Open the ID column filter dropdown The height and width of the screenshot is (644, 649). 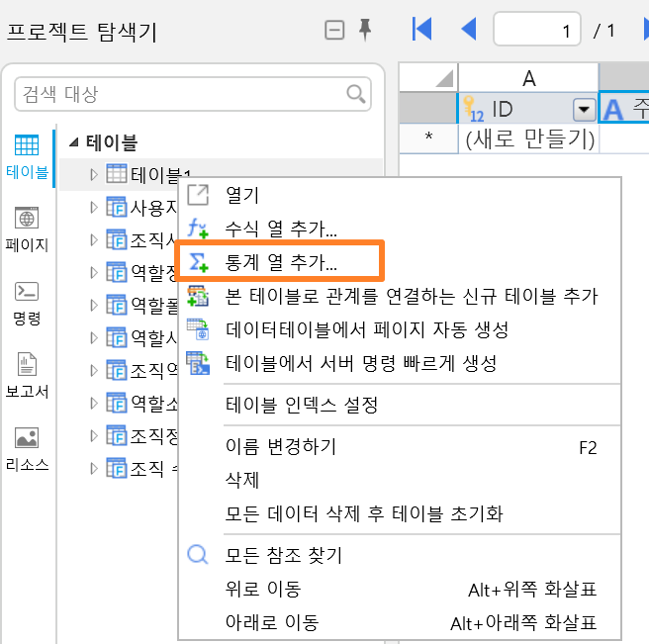(x=584, y=110)
